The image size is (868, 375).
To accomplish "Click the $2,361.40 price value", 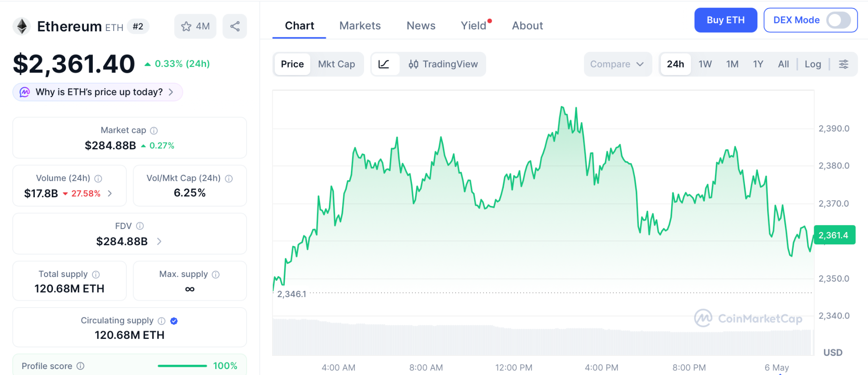I will tap(74, 64).
